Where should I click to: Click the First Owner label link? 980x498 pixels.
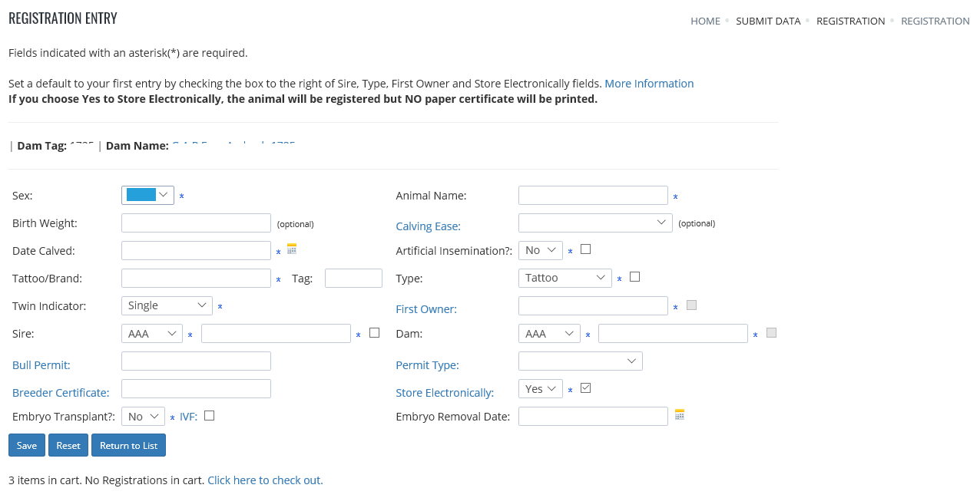pyautogui.click(x=426, y=309)
